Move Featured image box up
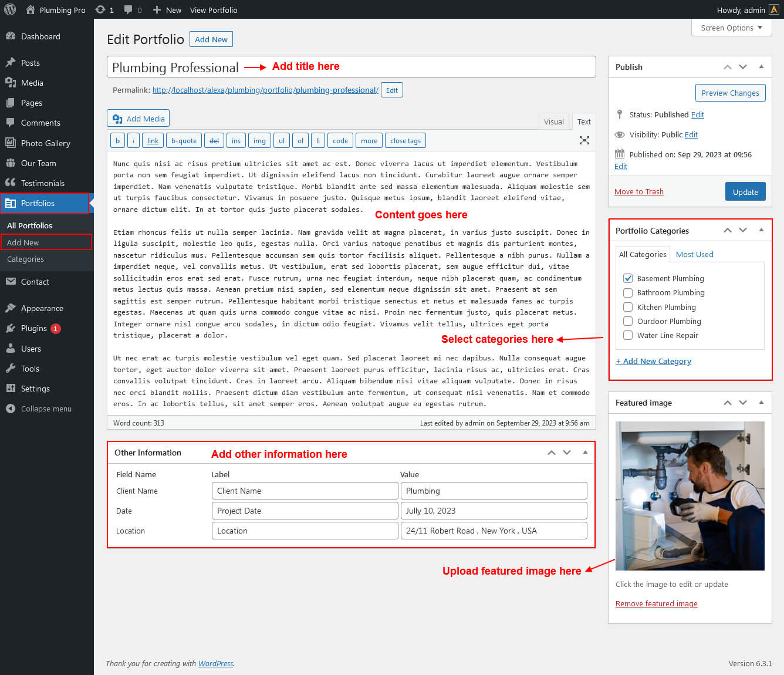Viewport: 784px width, 675px height. click(728, 403)
